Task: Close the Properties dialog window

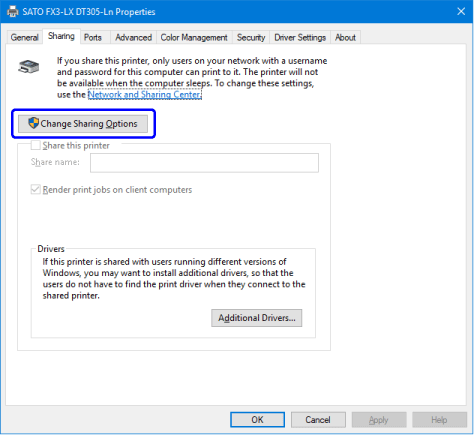Action: [x=461, y=12]
